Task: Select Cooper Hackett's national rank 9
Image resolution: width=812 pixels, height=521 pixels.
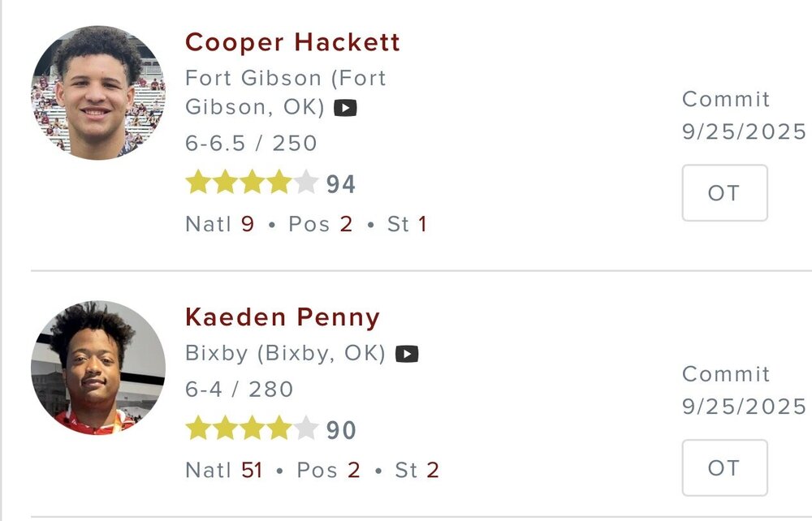Action: pos(248,224)
